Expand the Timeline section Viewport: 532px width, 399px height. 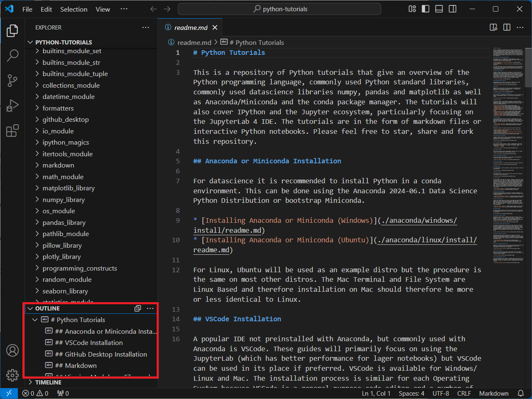48,382
